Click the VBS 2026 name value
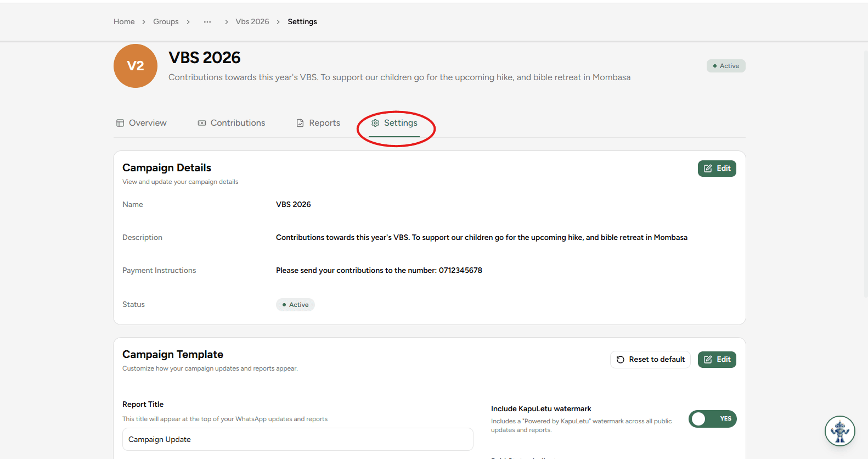This screenshot has height=459, width=868. [x=294, y=204]
